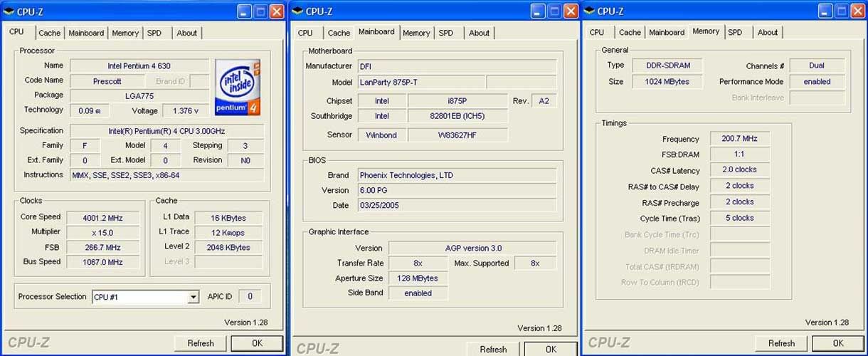Click the Package value 'LGA775'
This screenshot has height=356, width=868.
point(139,95)
